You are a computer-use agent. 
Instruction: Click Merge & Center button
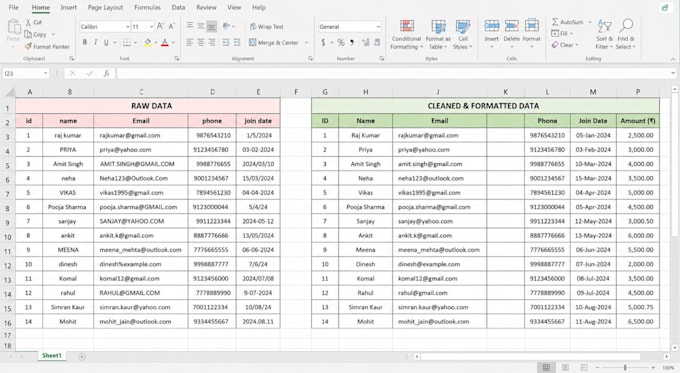(x=274, y=43)
